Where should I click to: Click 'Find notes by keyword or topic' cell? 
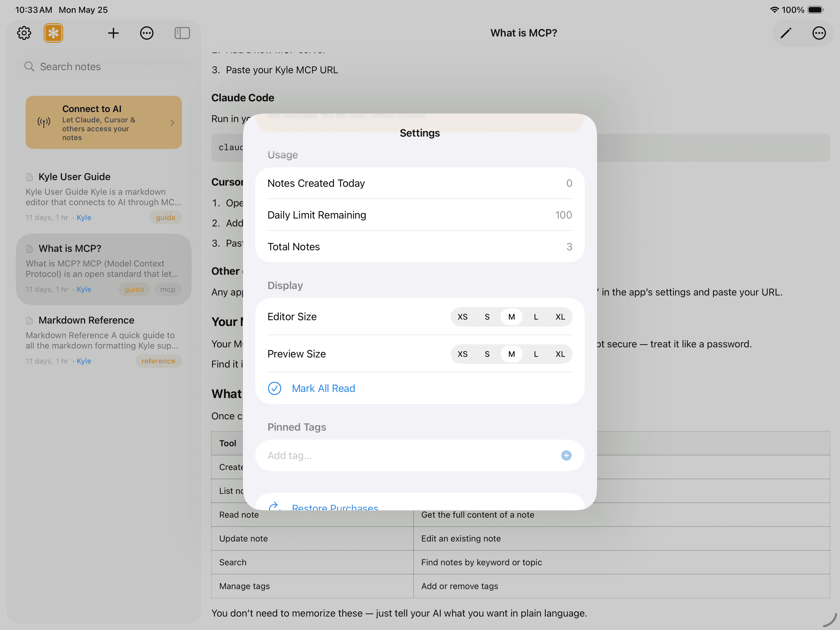click(622, 563)
